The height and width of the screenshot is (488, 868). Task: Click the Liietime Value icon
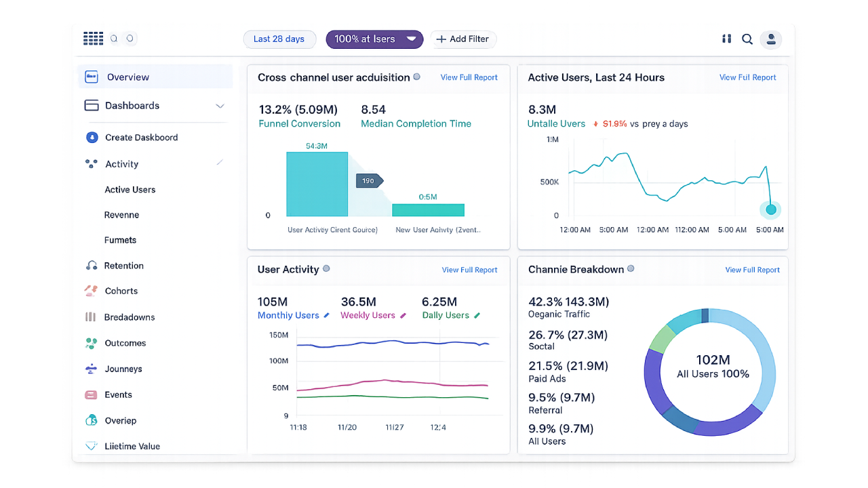coord(92,446)
